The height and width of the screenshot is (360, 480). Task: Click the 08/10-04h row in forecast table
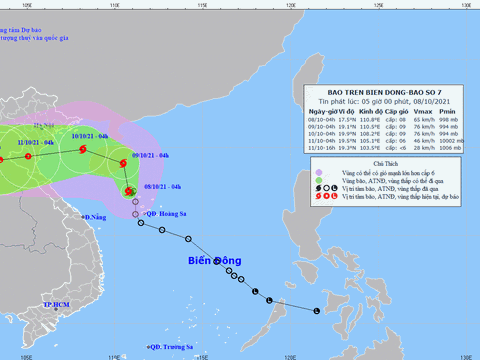(383, 120)
